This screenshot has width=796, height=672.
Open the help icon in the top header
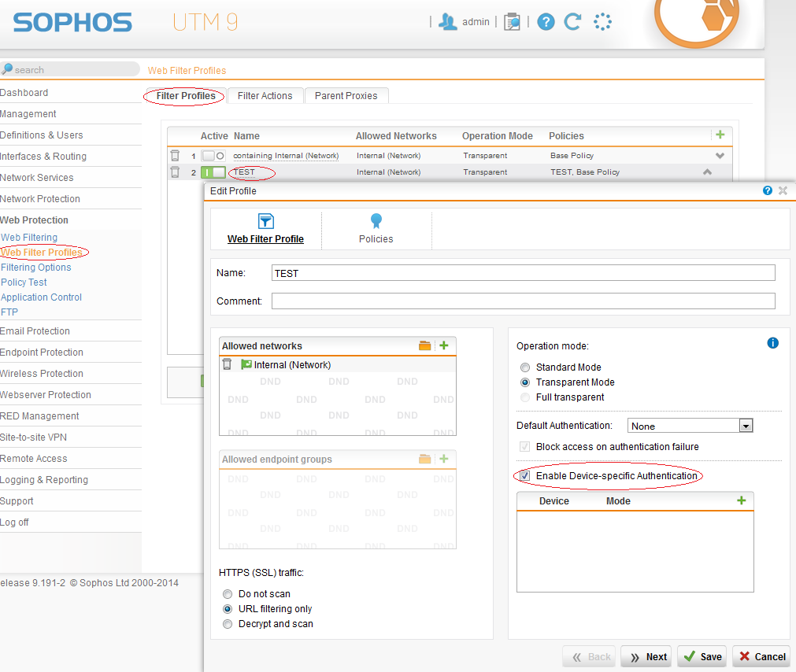[x=546, y=21]
